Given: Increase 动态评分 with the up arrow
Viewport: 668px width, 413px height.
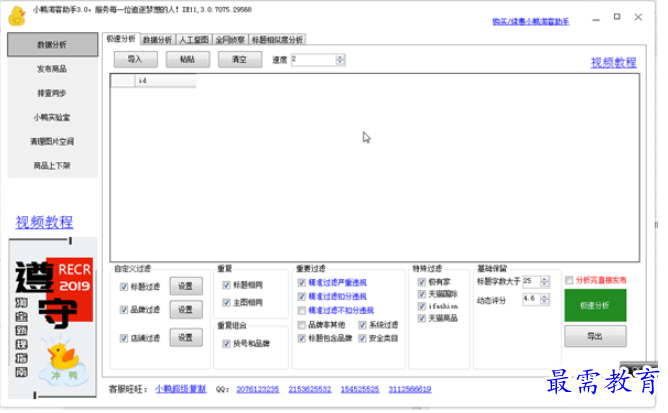Looking at the screenshot, I should point(545,297).
